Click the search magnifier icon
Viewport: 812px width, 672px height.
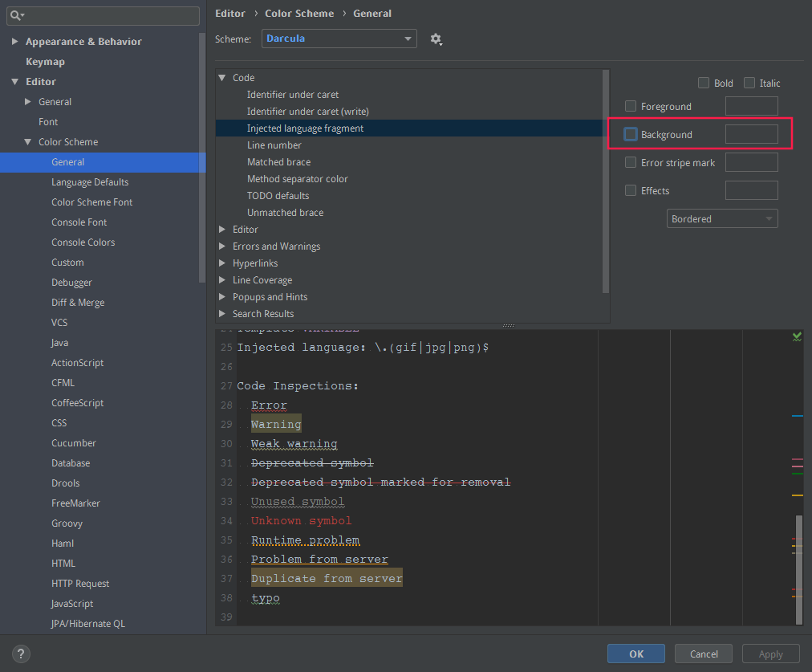click(16, 15)
